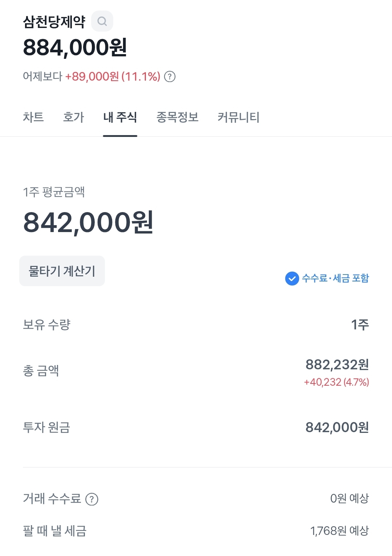Viewport: 392px width, 556px height.
Task: Open the 물타기 계산기 button
Action: [62, 271]
